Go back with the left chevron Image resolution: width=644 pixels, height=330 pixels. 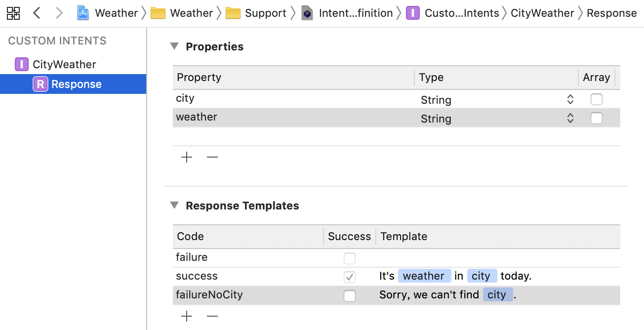point(37,13)
